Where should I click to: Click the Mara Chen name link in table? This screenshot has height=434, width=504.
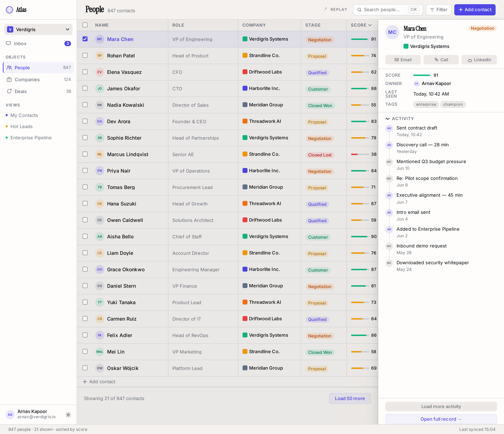[120, 39]
